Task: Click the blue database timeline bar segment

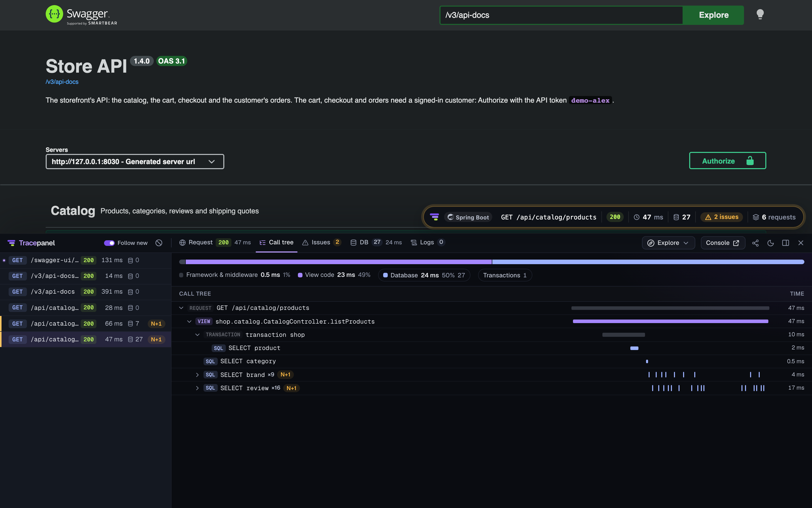Action: coord(648,262)
